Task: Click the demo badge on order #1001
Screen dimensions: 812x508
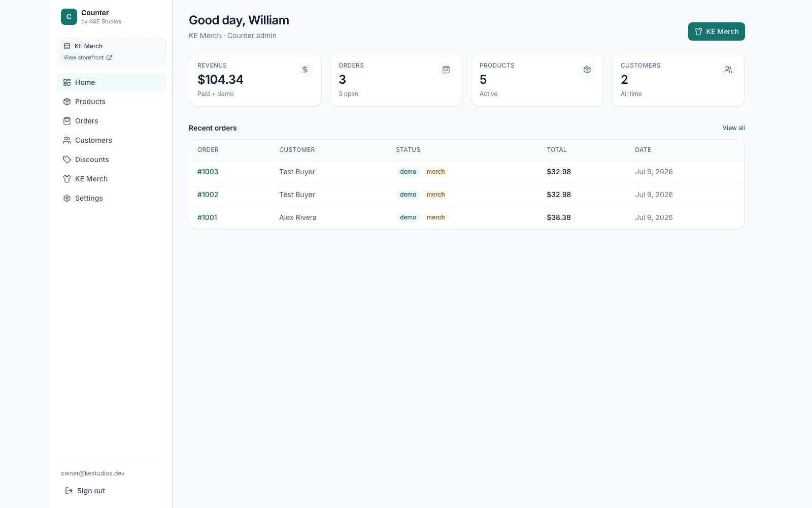Action: (408, 217)
